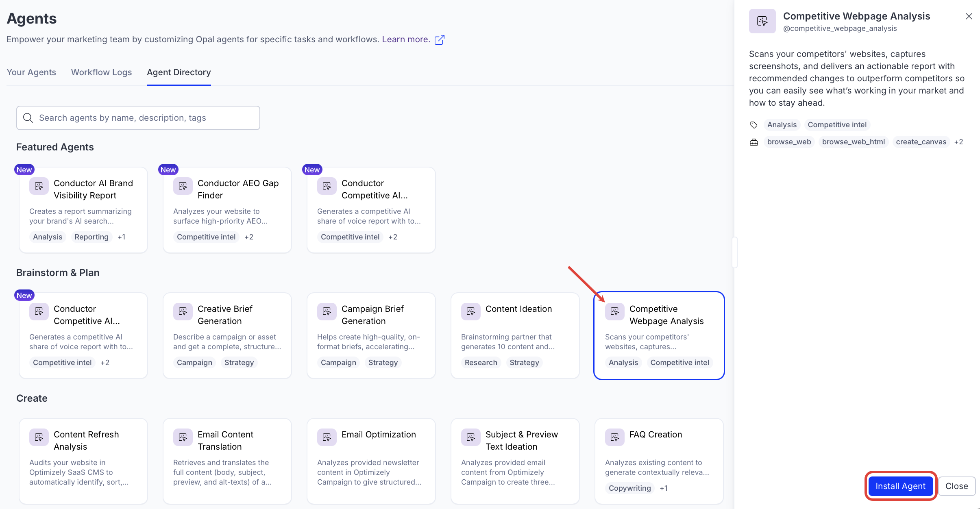Click the external link icon beside Learn more

point(440,40)
